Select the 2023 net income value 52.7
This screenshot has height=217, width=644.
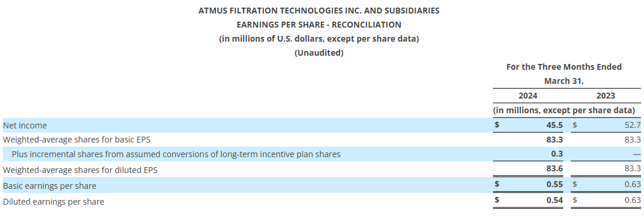(x=632, y=125)
